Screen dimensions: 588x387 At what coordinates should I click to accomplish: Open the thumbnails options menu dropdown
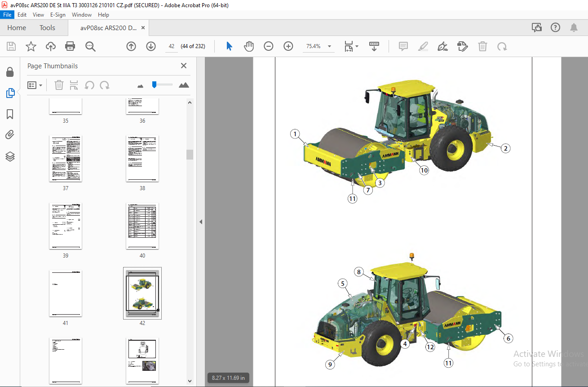pyautogui.click(x=35, y=85)
